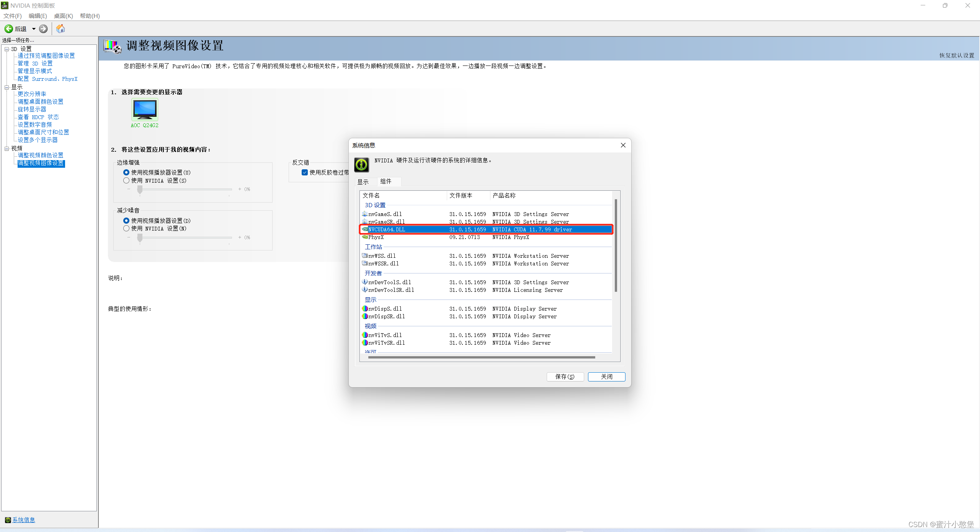Click the nvDispSR.dll file icon

coord(365,316)
